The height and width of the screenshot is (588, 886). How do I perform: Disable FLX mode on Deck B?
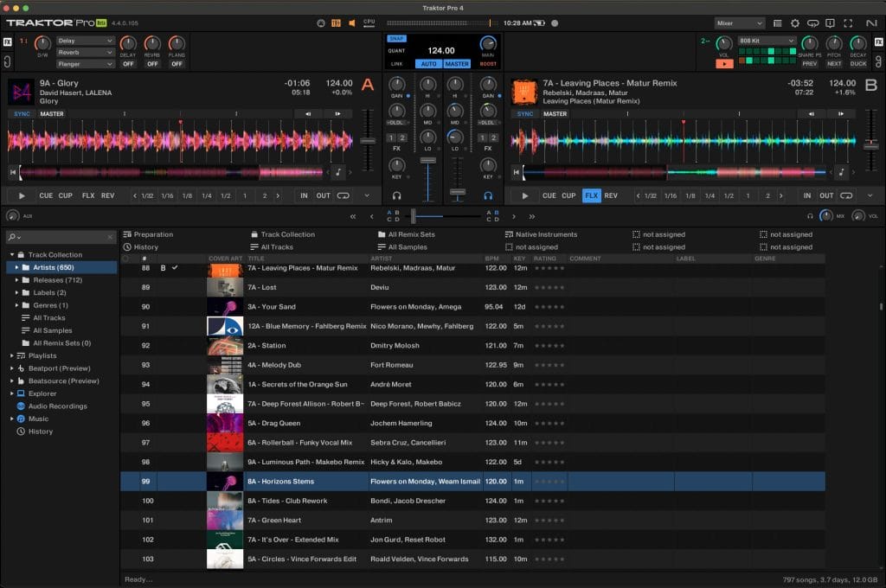click(591, 195)
